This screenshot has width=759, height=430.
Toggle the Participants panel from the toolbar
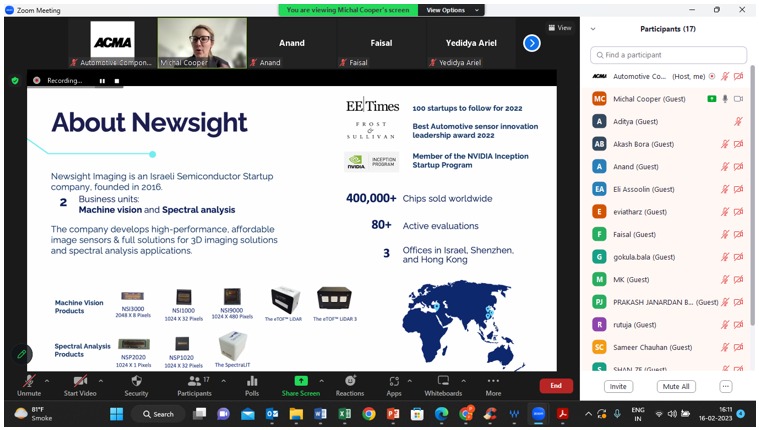[x=194, y=381]
